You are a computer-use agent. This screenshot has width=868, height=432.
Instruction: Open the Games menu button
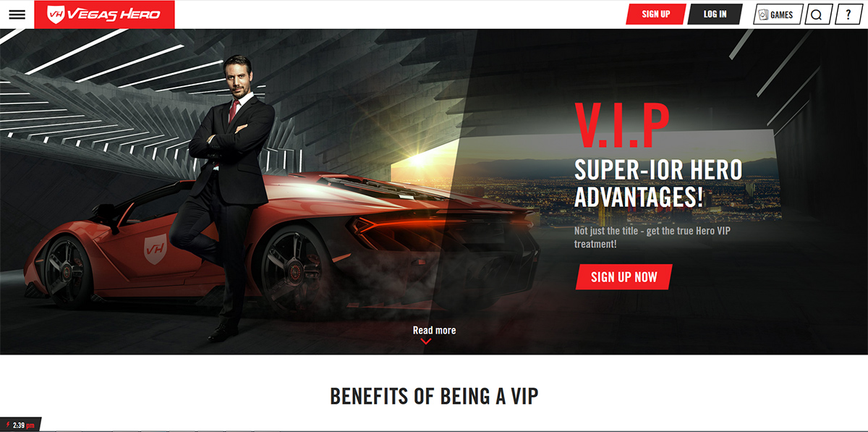[x=778, y=14]
